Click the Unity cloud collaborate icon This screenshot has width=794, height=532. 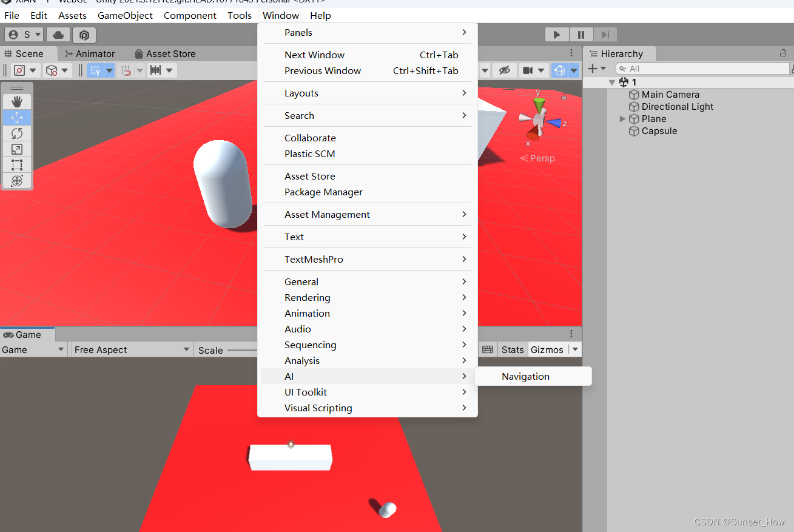coord(58,35)
